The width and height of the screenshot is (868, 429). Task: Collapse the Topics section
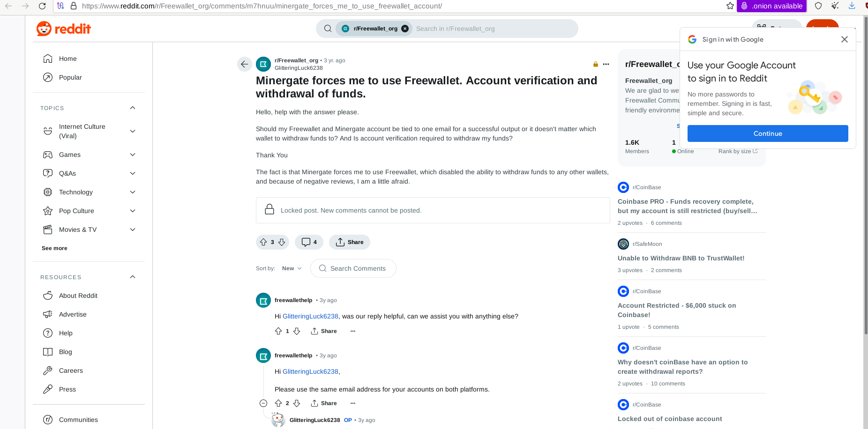133,108
